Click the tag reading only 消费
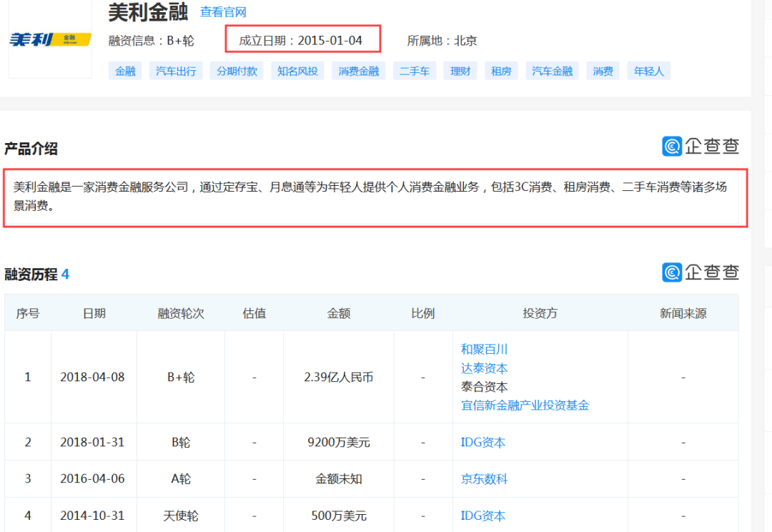This screenshot has width=772, height=532. pos(603,71)
